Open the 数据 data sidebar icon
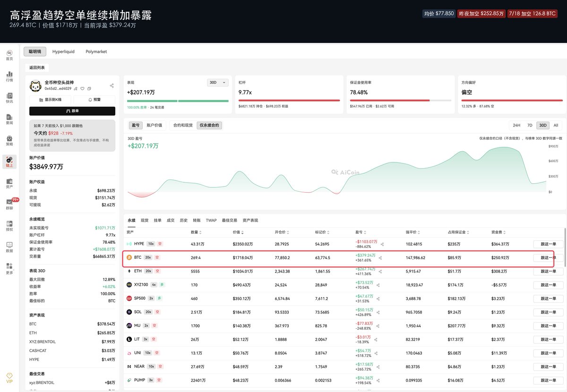 [9, 247]
